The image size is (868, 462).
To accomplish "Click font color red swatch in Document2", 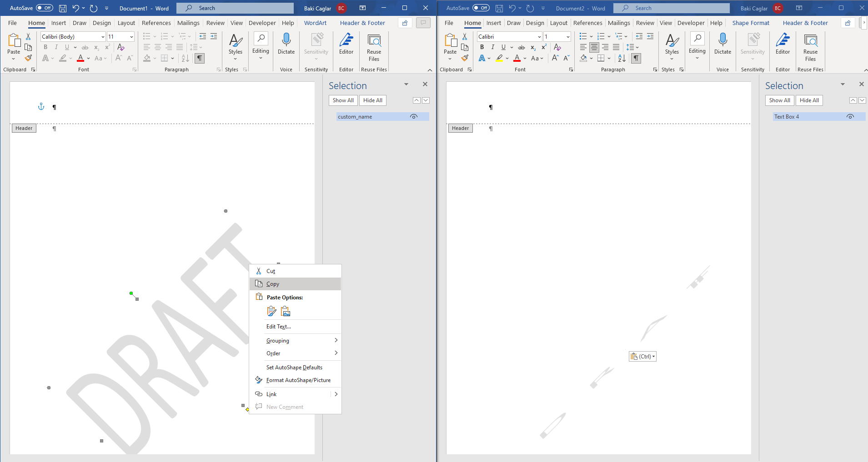I will [x=517, y=58].
